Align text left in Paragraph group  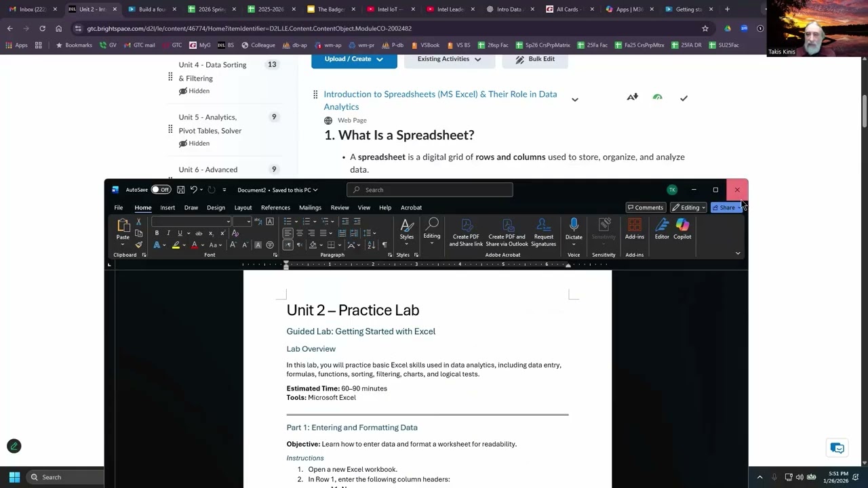pos(288,233)
